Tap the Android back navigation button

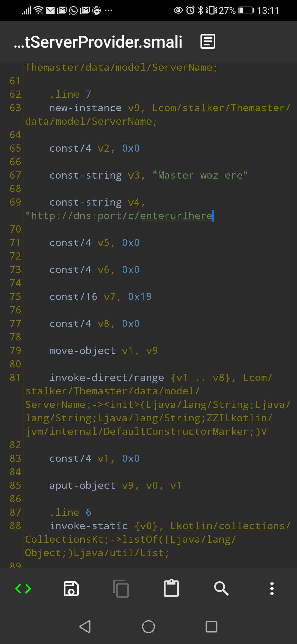coord(85,627)
